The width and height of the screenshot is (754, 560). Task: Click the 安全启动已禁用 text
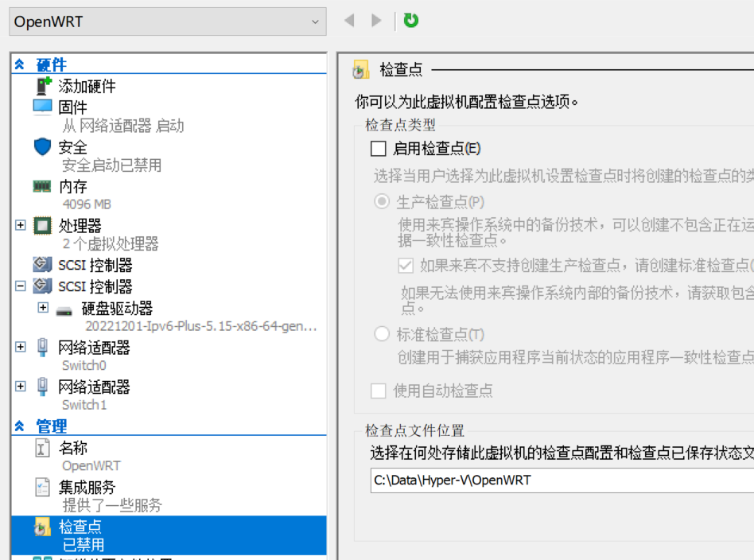(x=111, y=165)
